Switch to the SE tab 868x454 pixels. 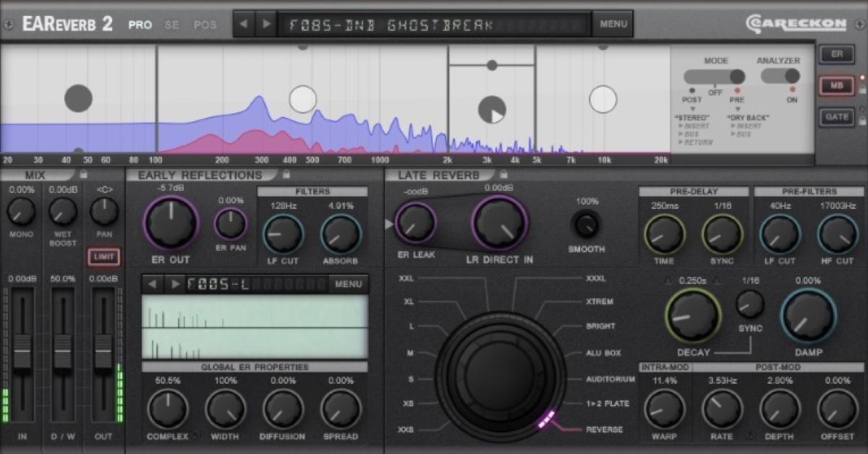172,24
